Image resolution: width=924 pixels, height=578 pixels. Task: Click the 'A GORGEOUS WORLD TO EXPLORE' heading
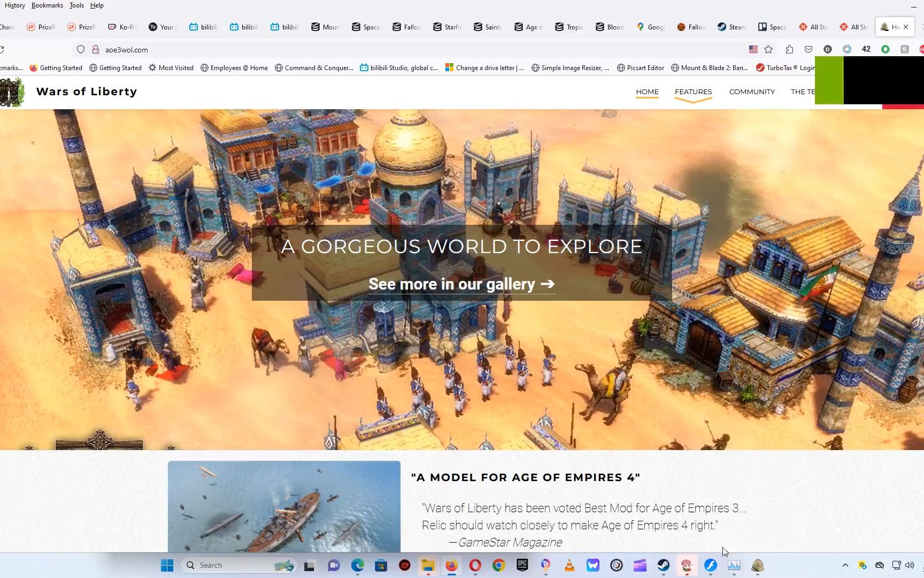click(x=461, y=246)
